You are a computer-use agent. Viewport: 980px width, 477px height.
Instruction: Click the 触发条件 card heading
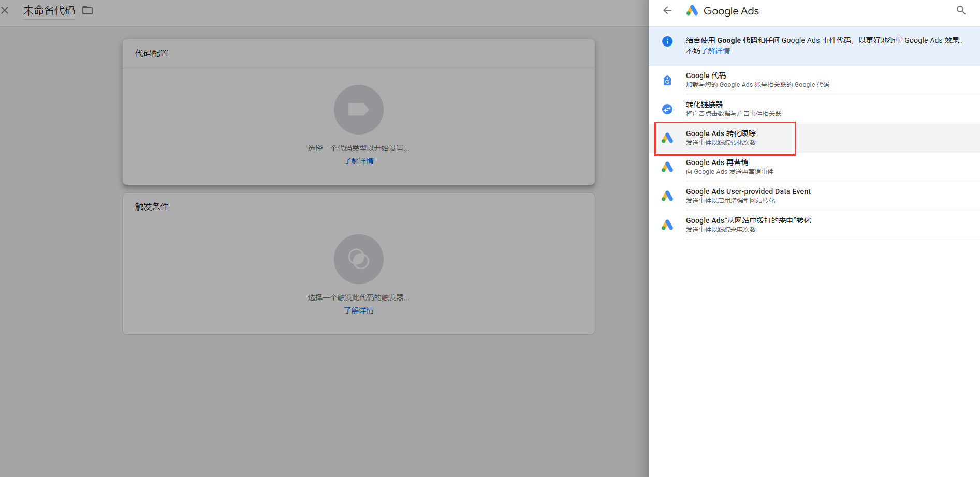pyautogui.click(x=152, y=206)
